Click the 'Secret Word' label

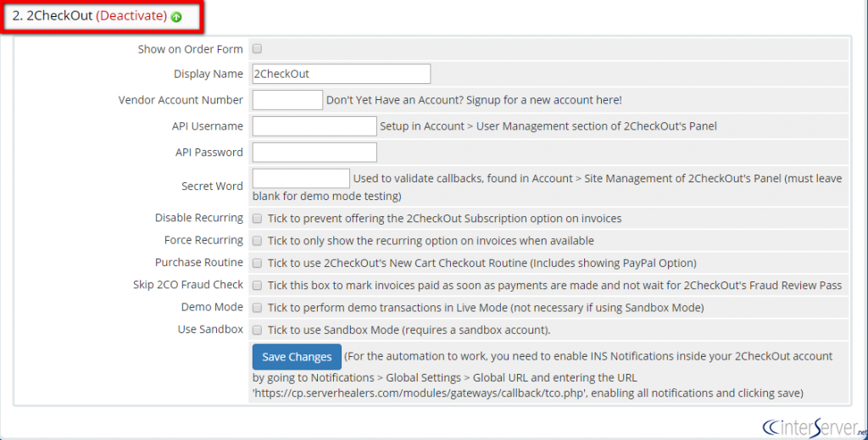[212, 186]
